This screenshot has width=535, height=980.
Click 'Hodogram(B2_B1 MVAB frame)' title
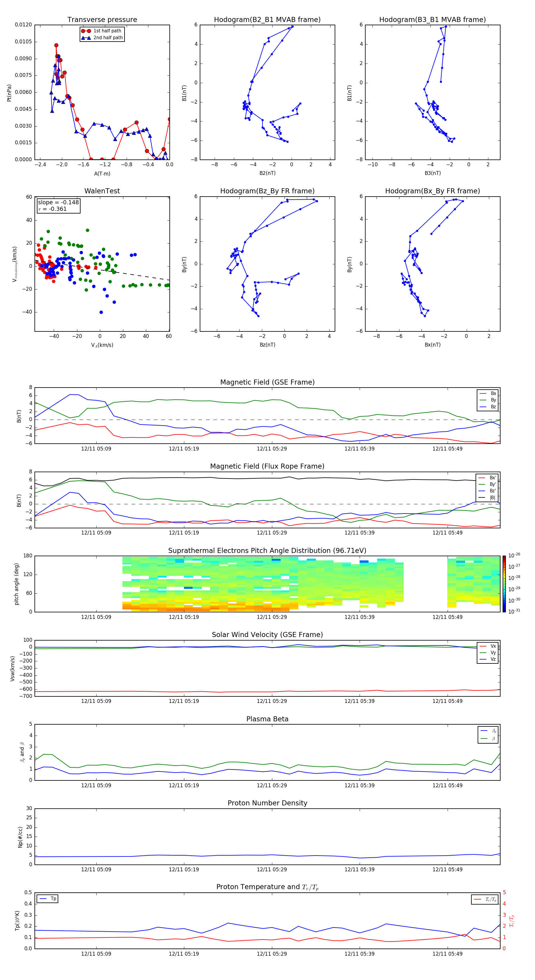[x=267, y=20]
